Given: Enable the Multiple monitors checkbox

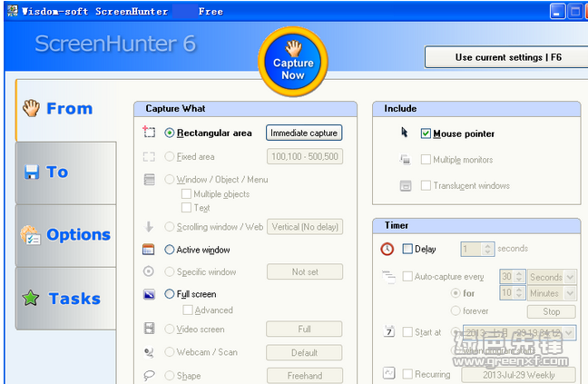Looking at the screenshot, I should coord(426,160).
